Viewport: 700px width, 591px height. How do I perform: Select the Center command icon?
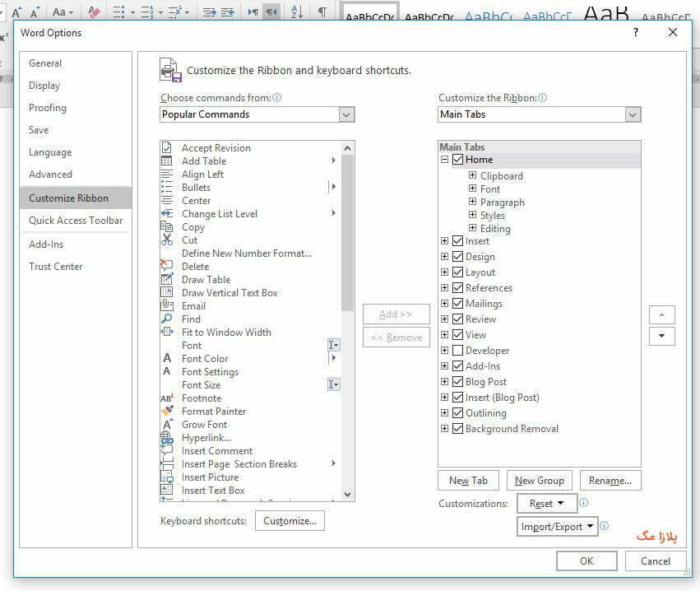(x=166, y=201)
